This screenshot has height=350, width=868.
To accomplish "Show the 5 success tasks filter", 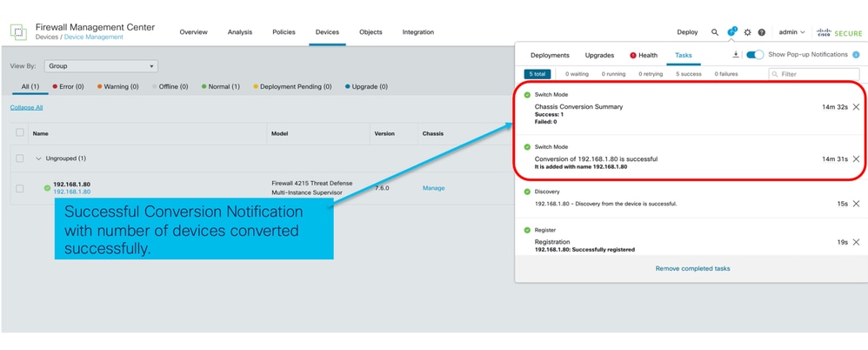I will pos(688,74).
